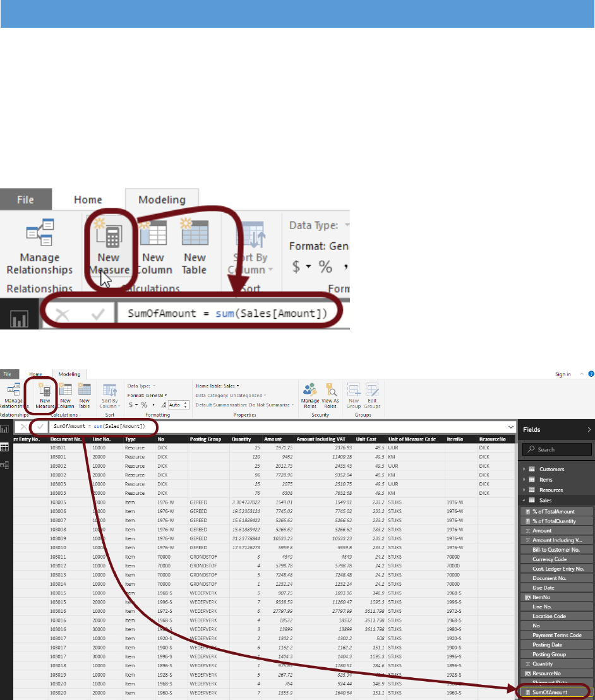Collapse the Fields pane with the arrow
This screenshot has width=595, height=700.
(x=589, y=429)
